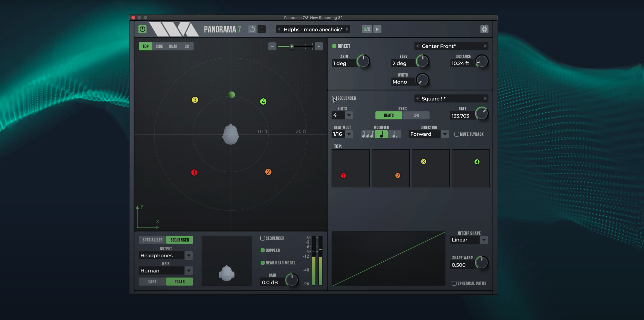Choose the triplet note modifier
644x320 pixels.
coord(368,134)
